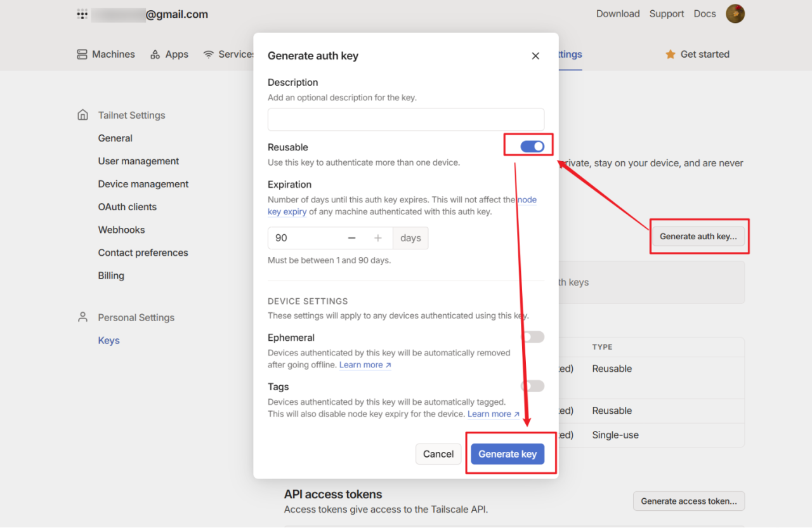Click the Tailscale dots logo
This screenshot has width=812, height=528.
[x=82, y=14]
